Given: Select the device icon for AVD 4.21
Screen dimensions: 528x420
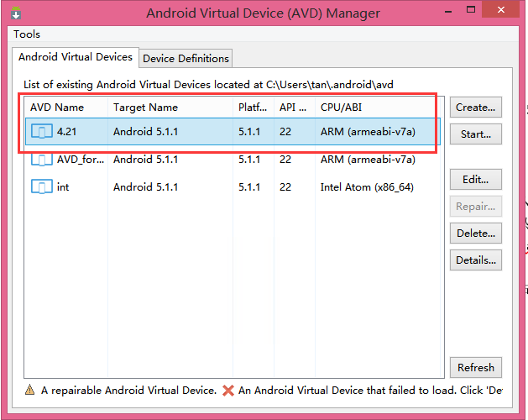Looking at the screenshot, I should 42,131.
